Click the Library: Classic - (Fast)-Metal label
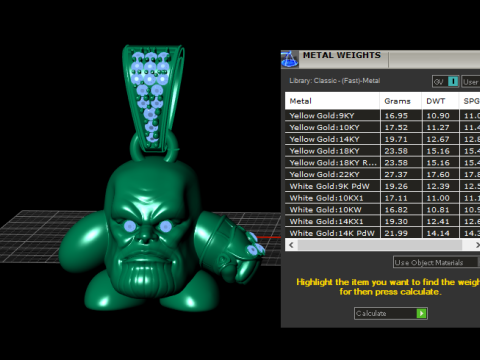 [335, 81]
